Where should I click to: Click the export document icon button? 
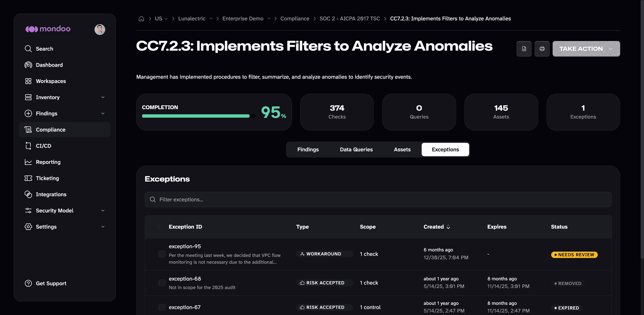(x=524, y=49)
